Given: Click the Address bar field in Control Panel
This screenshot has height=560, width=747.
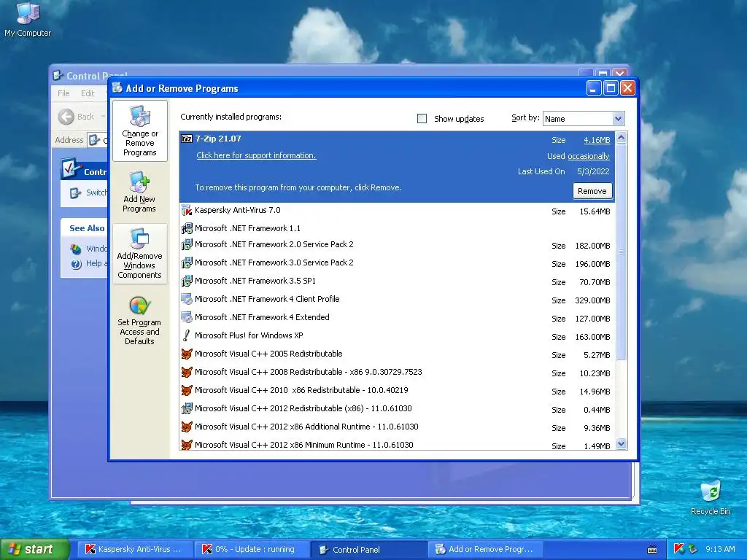Looking at the screenshot, I should 98,140.
